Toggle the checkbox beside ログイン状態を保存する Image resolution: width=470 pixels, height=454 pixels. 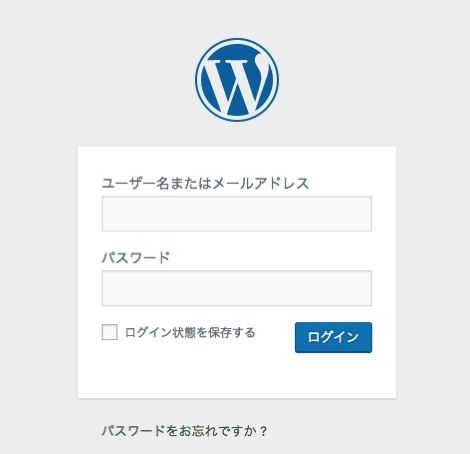pyautogui.click(x=110, y=332)
